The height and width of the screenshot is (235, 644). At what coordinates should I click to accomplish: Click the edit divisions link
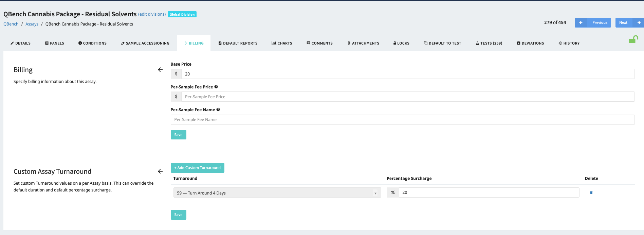[x=152, y=14]
